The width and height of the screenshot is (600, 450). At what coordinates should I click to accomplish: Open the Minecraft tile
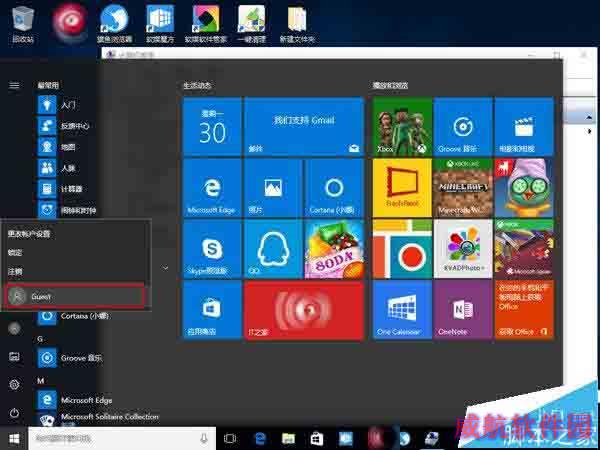[463, 188]
